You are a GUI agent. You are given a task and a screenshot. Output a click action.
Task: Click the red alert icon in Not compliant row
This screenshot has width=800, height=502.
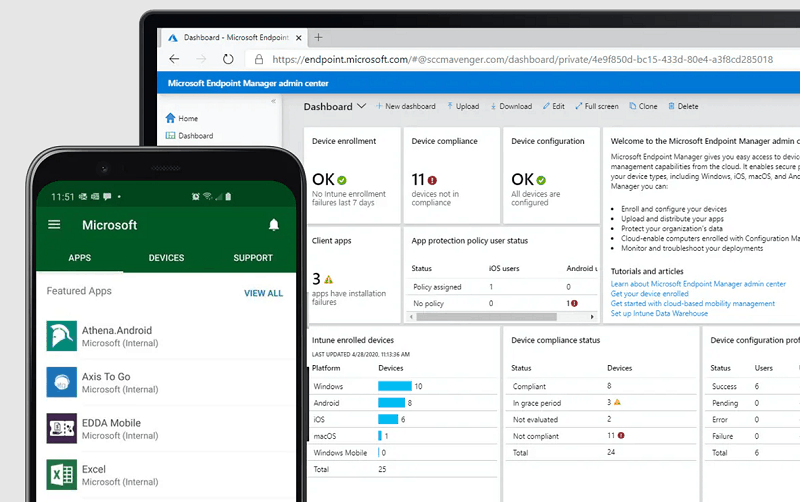621,435
